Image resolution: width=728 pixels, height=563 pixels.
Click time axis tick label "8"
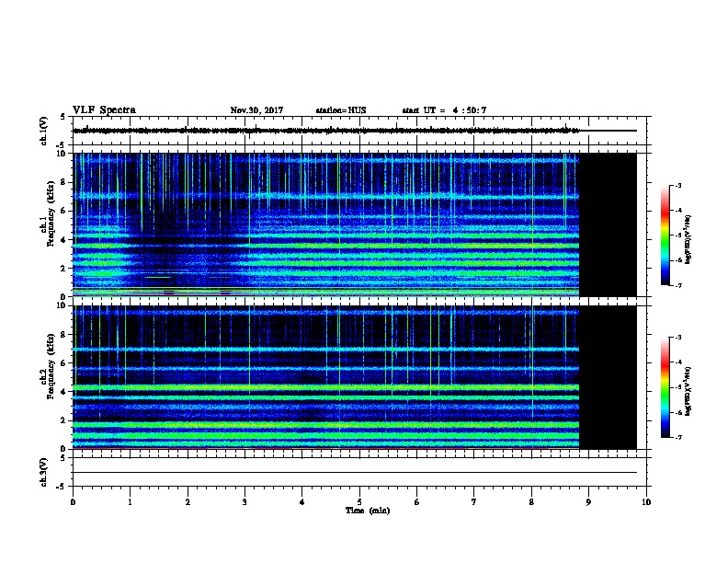point(531,502)
